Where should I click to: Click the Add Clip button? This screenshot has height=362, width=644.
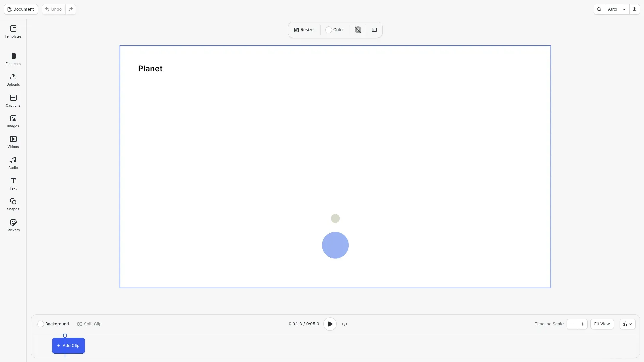(x=68, y=346)
